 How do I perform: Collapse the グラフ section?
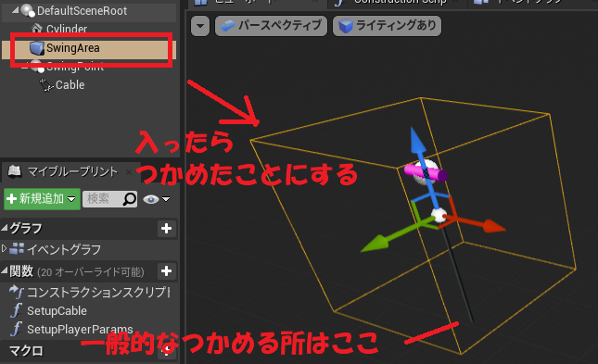click(x=5, y=228)
